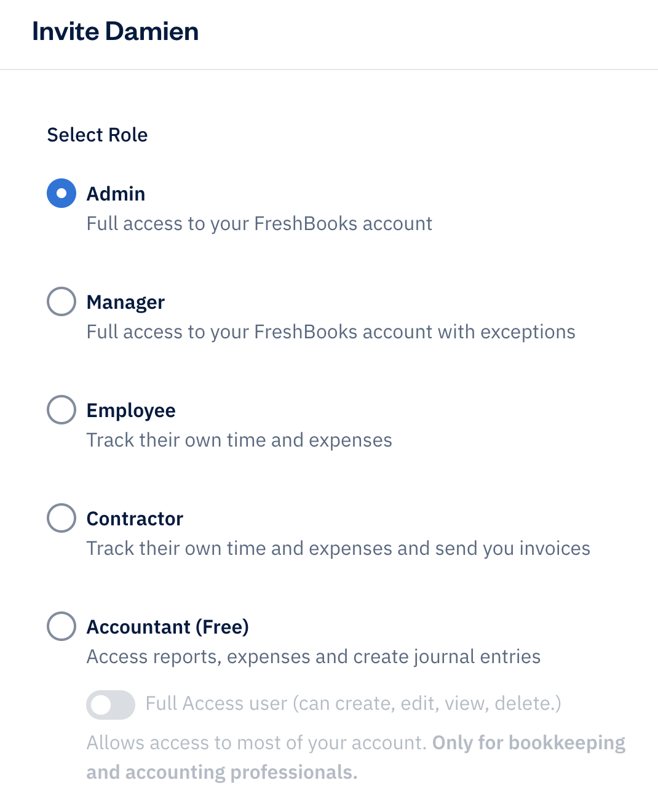Image resolution: width=658 pixels, height=812 pixels.
Task: Select the Contractor role radio button
Action: coord(61,518)
